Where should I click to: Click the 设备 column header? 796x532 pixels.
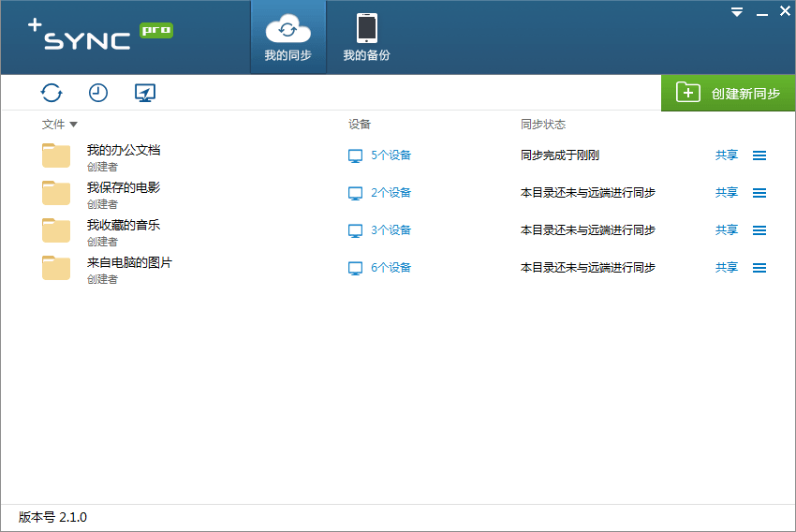360,125
